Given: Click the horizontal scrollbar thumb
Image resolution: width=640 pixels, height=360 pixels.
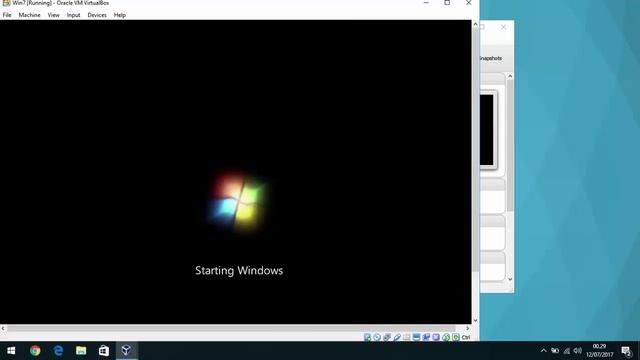Looking at the screenshot, I should pyautogui.click(x=231, y=328).
